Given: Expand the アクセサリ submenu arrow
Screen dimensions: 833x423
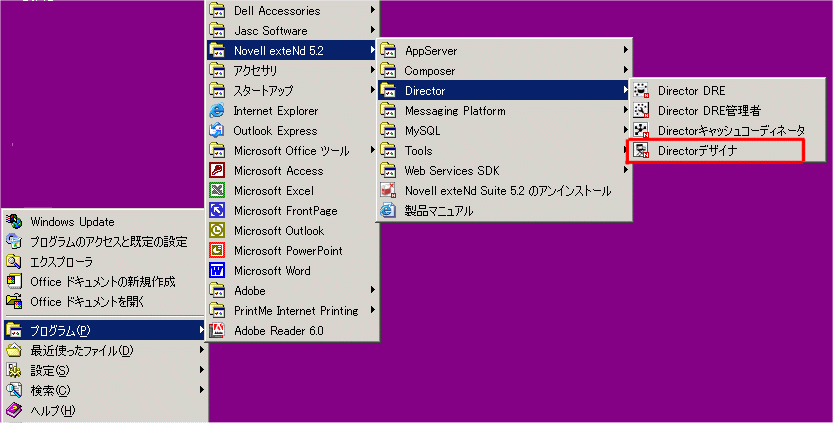Looking at the screenshot, I should point(372,70).
